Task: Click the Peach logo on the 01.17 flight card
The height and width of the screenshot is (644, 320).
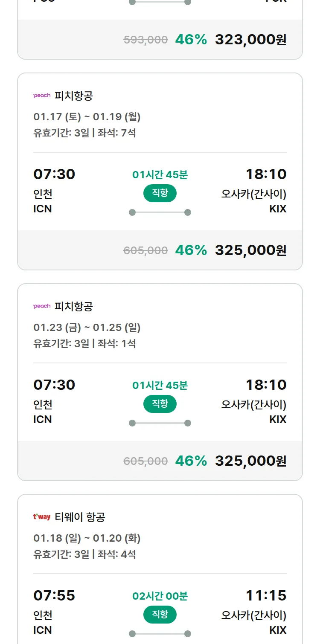Action: [42, 96]
